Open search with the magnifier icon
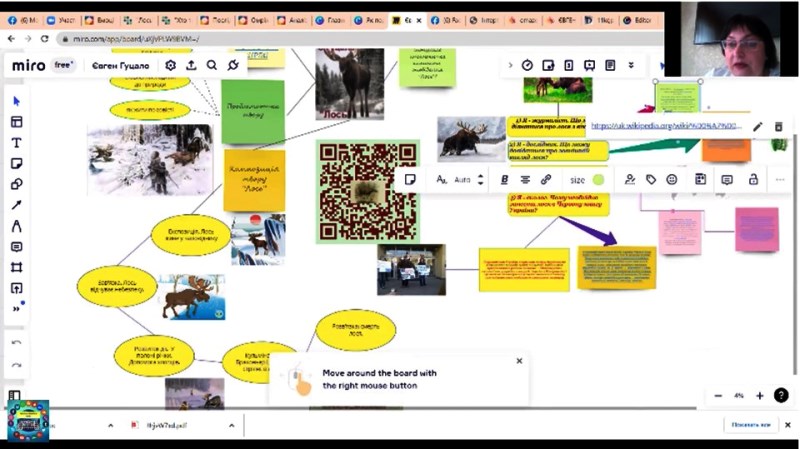This screenshot has width=800, height=449. (212, 65)
